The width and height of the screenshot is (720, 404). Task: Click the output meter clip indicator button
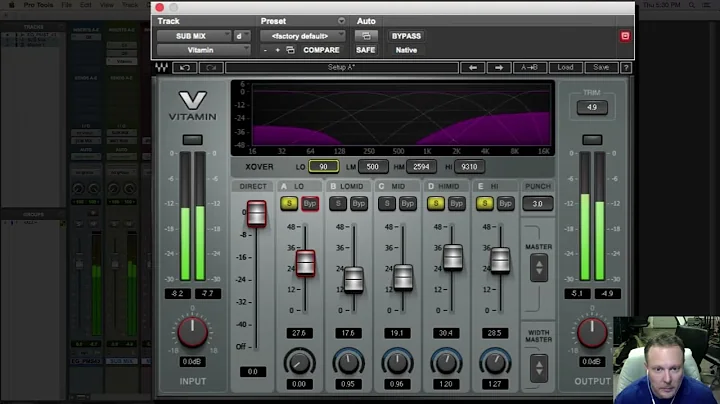pos(592,140)
